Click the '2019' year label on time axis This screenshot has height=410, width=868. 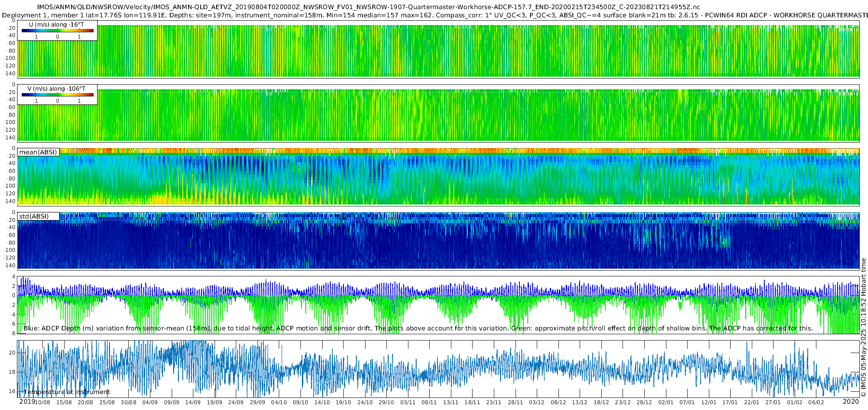(x=27, y=401)
